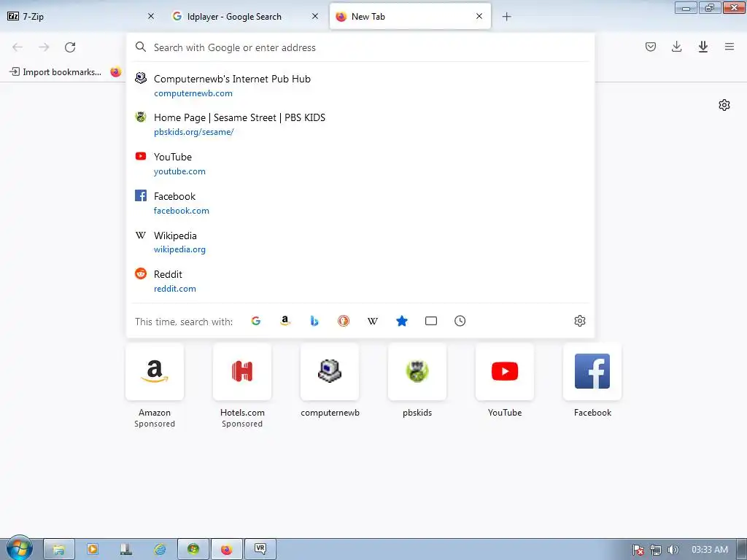Select the New Tab tab

tap(410, 17)
